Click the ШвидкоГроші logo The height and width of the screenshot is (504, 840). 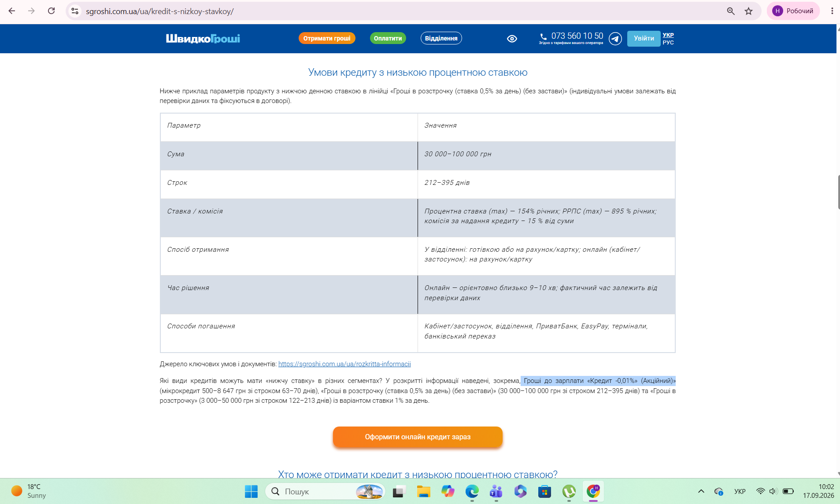[203, 39]
